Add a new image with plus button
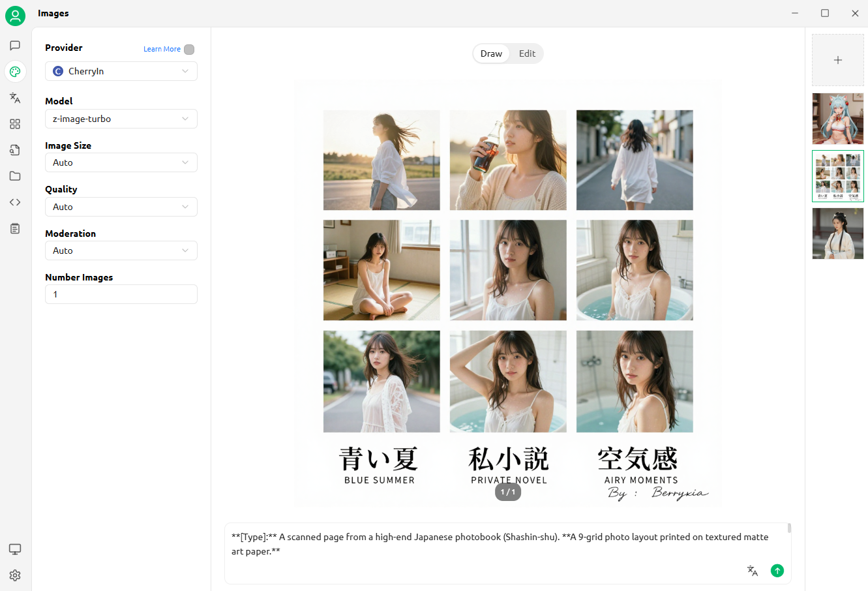 [838, 60]
